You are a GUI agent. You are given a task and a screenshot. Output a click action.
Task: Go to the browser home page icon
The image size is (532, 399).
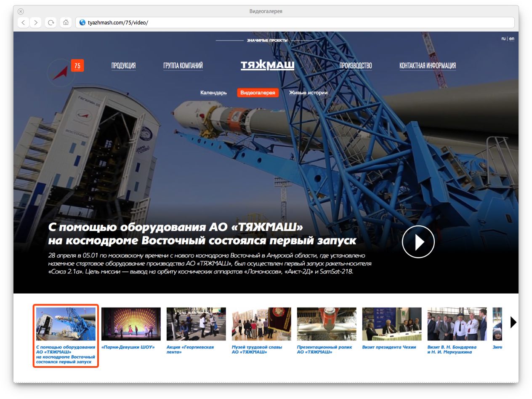65,23
